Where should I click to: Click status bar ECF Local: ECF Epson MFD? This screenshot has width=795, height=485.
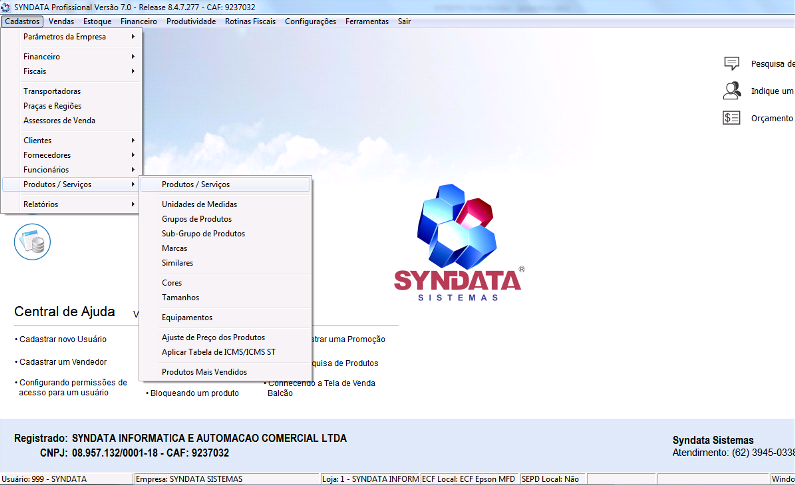click(468, 479)
